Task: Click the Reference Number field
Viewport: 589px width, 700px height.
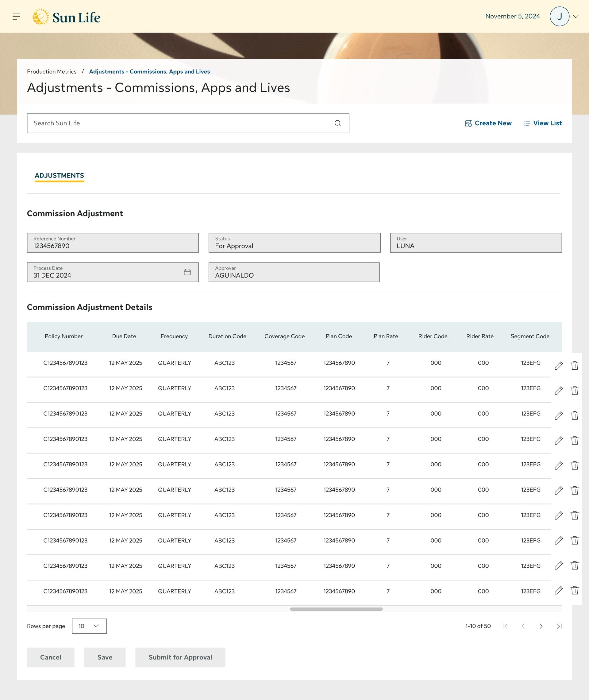Action: tap(113, 243)
